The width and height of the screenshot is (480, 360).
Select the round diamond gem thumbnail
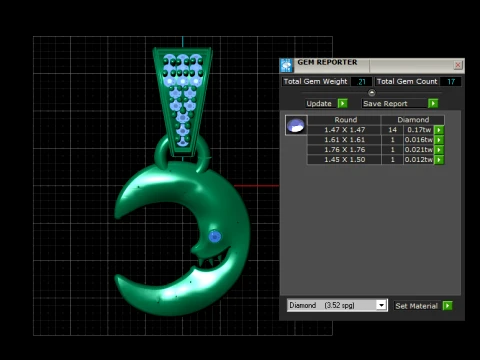pyautogui.click(x=296, y=125)
